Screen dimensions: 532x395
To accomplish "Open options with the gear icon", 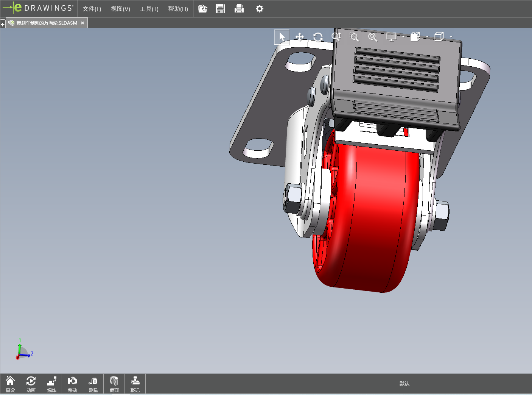I will pyautogui.click(x=259, y=9).
